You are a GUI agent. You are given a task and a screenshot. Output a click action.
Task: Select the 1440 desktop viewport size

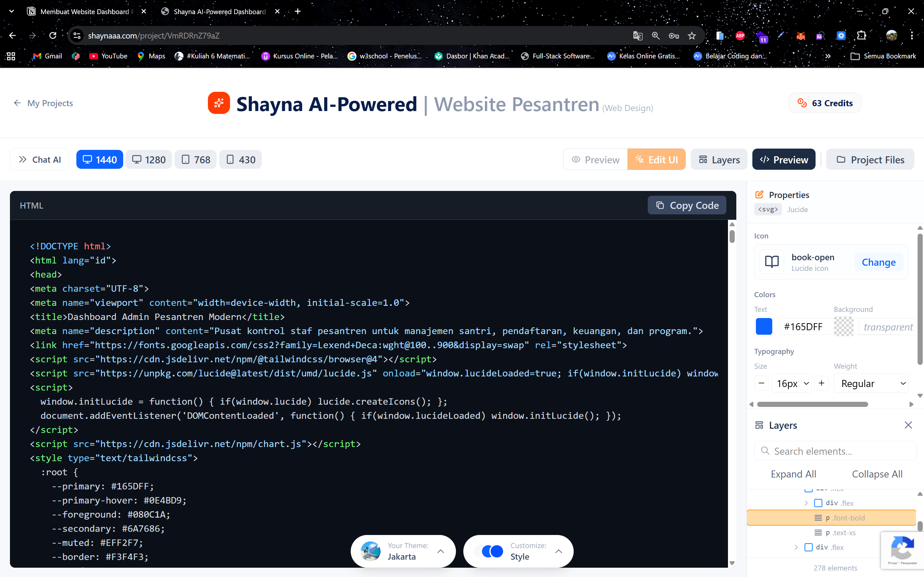[99, 159]
